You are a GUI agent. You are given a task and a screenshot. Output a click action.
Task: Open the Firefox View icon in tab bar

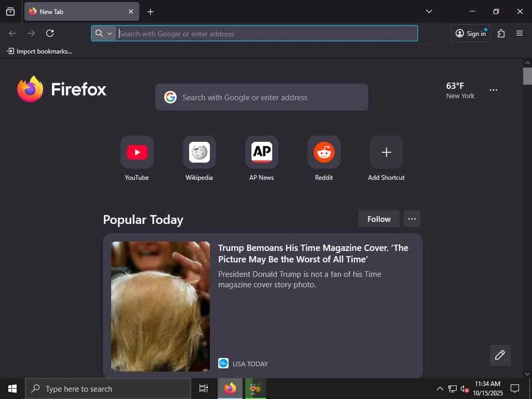10,11
